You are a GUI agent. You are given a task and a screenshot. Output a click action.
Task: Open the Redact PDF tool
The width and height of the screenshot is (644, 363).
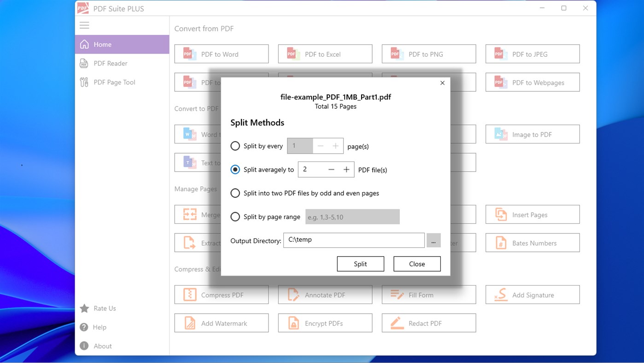[x=428, y=323]
